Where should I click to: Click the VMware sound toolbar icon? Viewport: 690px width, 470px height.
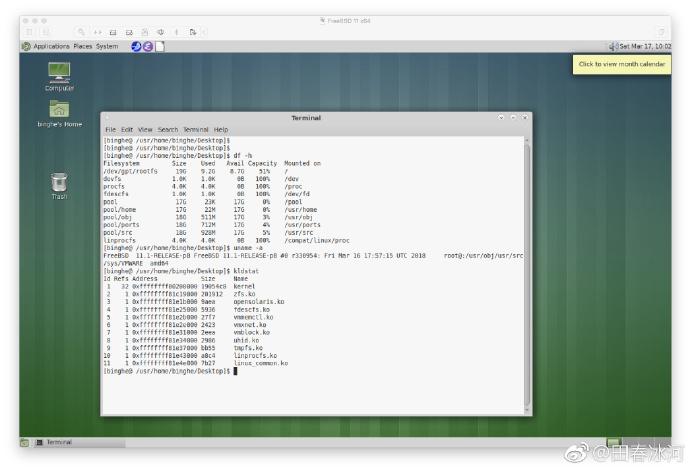pos(161,32)
